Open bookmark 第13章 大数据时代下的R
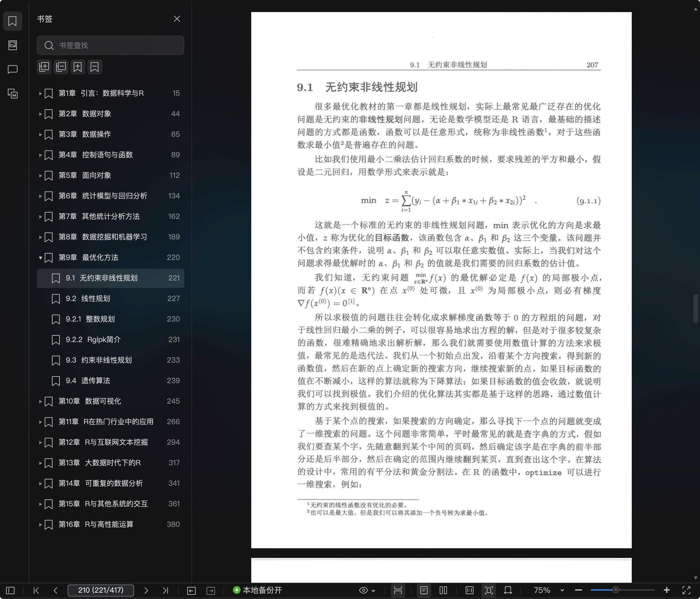This screenshot has width=700, height=599. tap(111, 463)
